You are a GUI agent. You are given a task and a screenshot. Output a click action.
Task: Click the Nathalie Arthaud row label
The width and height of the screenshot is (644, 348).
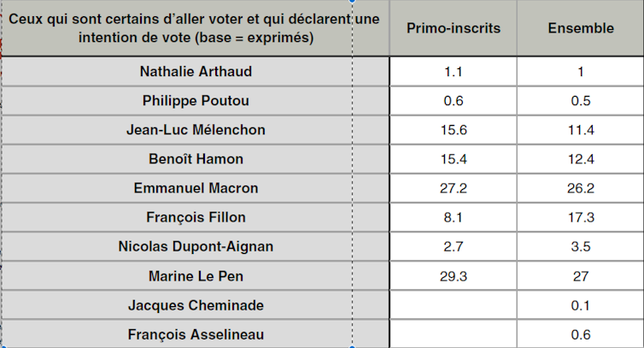click(196, 72)
